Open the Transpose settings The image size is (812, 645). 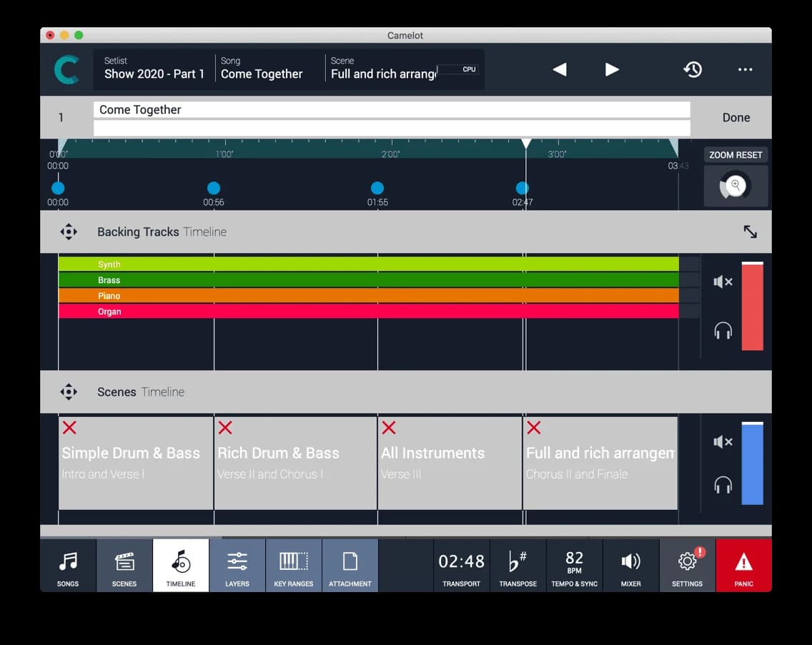[x=518, y=565]
